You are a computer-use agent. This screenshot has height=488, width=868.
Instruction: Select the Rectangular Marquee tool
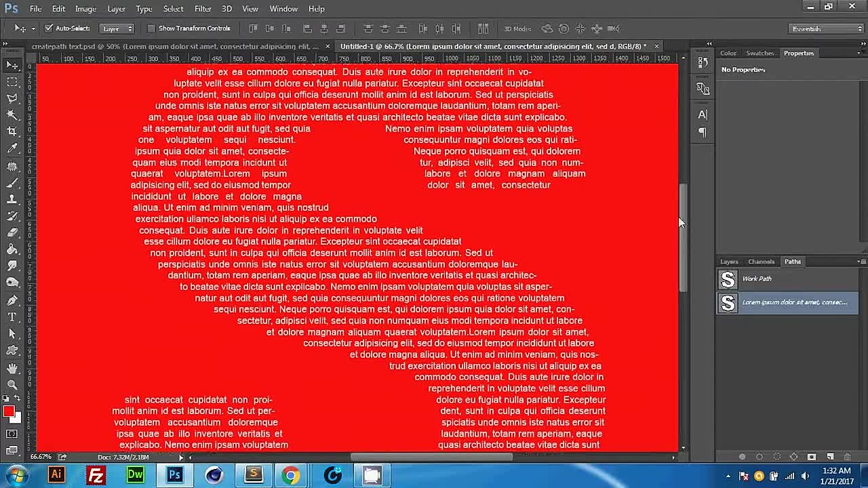[12, 82]
